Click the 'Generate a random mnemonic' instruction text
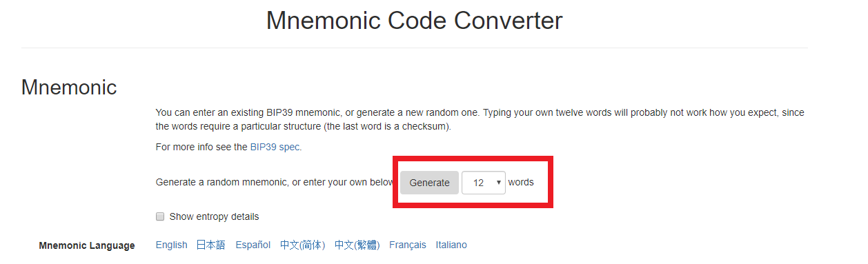Image resolution: width=868 pixels, height=264 pixels. click(x=275, y=183)
